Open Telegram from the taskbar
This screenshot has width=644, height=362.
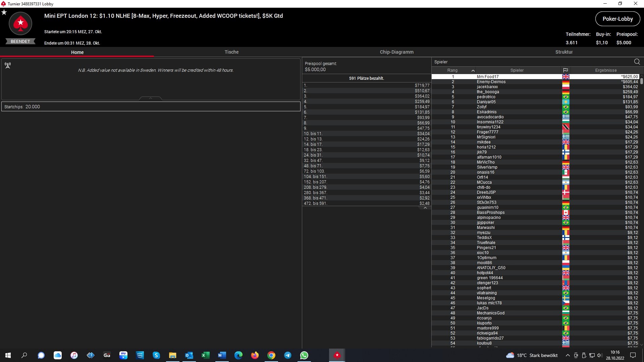point(288,355)
